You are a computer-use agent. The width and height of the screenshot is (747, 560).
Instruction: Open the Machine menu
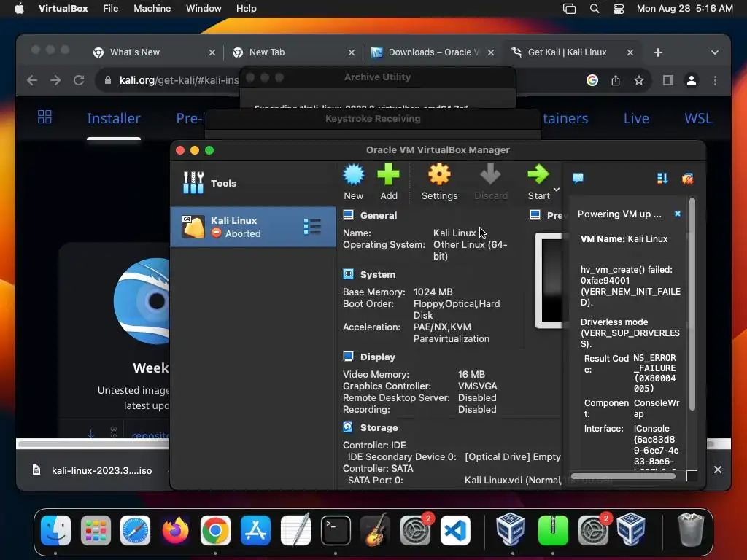click(x=152, y=9)
